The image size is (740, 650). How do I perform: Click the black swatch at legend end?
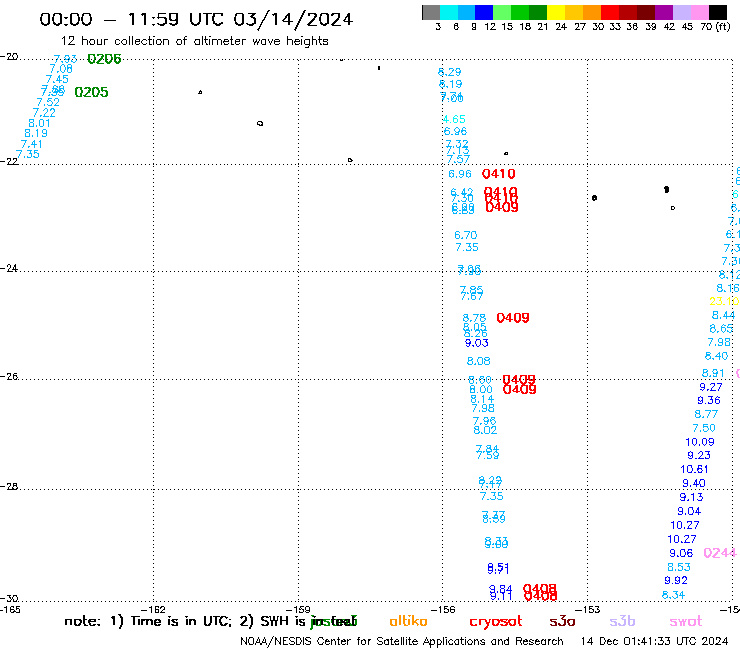(x=718, y=12)
